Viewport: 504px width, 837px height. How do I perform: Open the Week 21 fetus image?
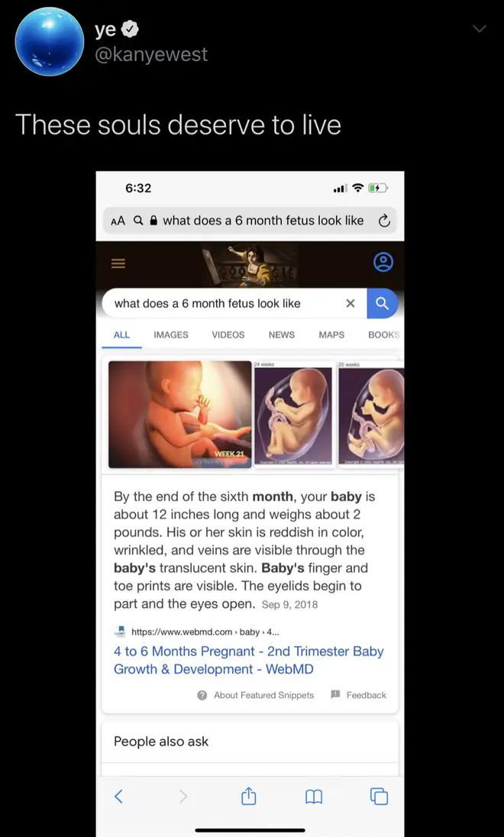(180, 415)
